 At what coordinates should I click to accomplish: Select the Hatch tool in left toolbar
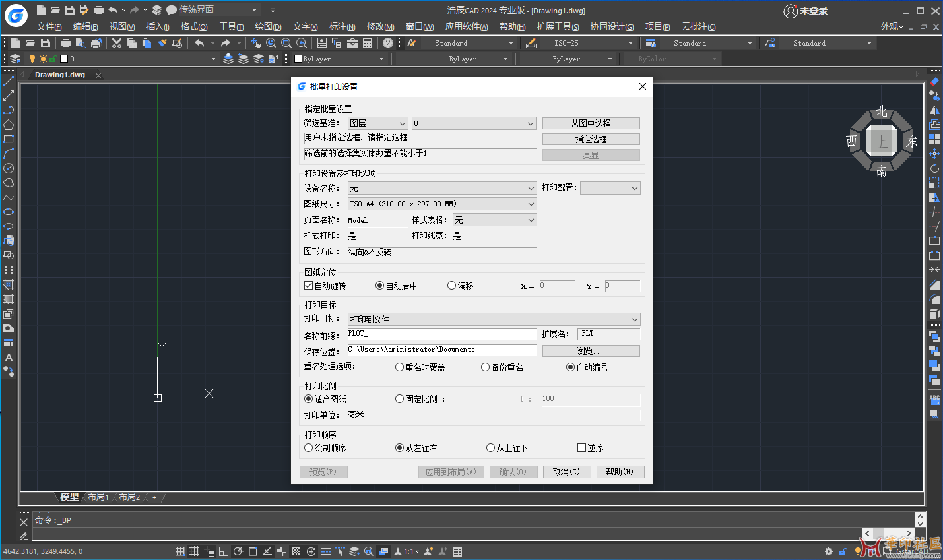click(9, 284)
